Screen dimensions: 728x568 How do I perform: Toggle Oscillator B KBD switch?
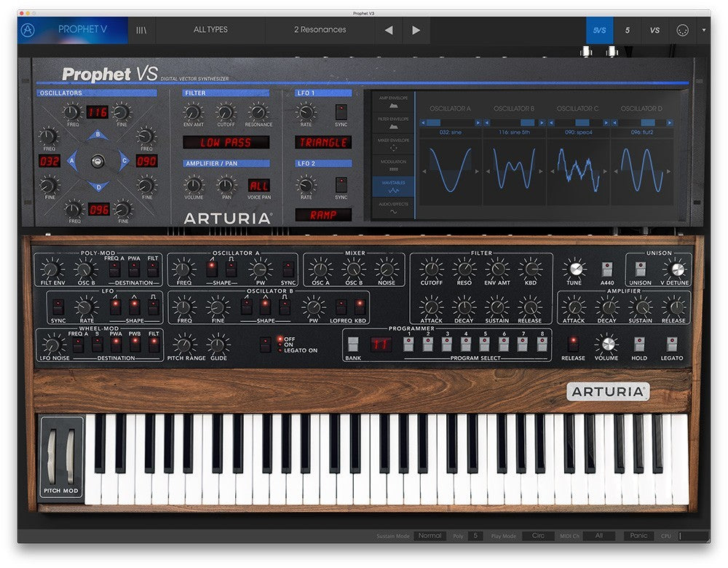[x=360, y=307]
